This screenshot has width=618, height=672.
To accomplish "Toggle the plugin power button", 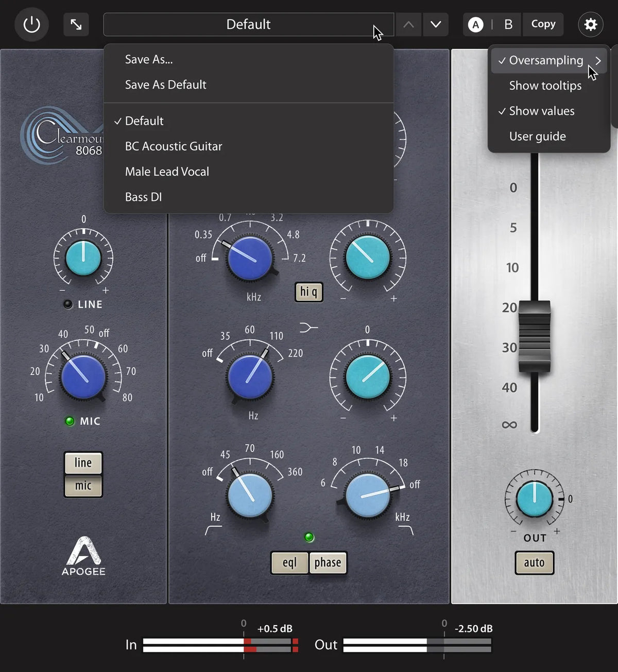I will click(x=31, y=24).
